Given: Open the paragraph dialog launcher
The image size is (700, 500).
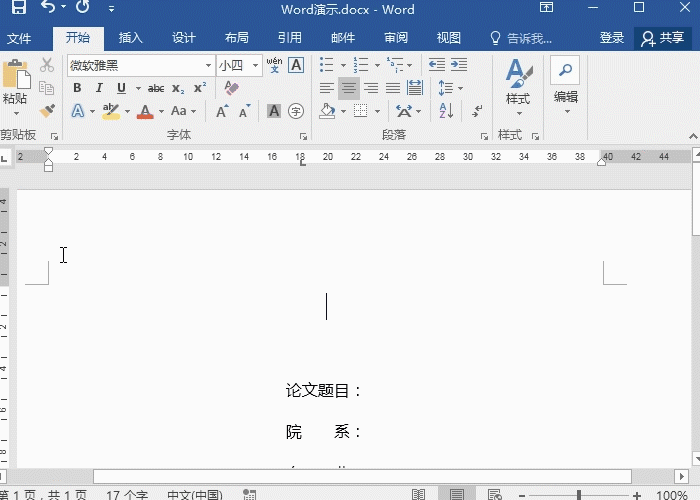Looking at the screenshot, I should [x=484, y=136].
